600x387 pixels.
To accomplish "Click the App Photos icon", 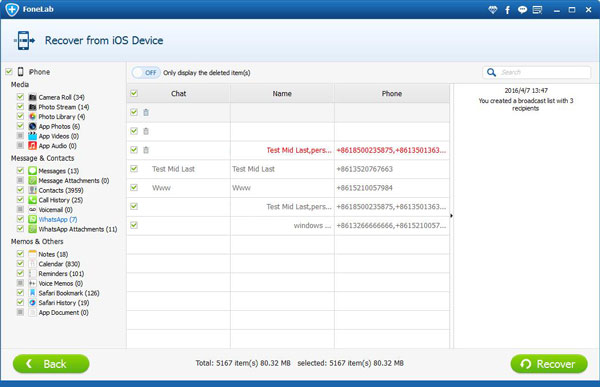I will [33, 126].
